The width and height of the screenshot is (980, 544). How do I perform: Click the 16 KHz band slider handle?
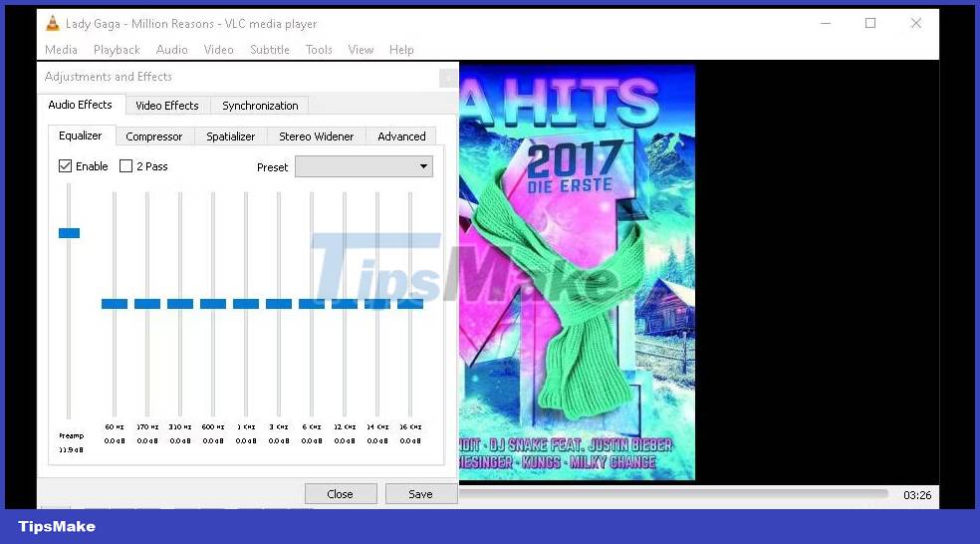pyautogui.click(x=410, y=304)
